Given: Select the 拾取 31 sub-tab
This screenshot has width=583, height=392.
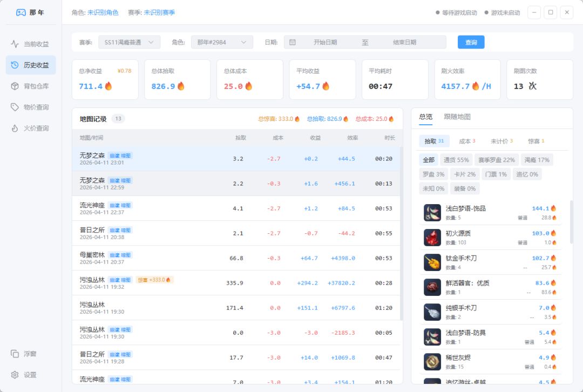Looking at the screenshot, I should pos(434,141).
